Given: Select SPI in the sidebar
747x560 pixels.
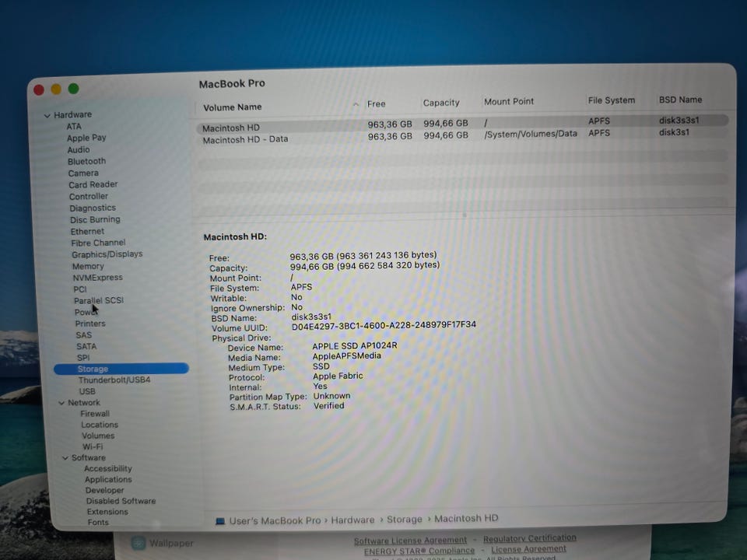Looking at the screenshot, I should (x=83, y=358).
